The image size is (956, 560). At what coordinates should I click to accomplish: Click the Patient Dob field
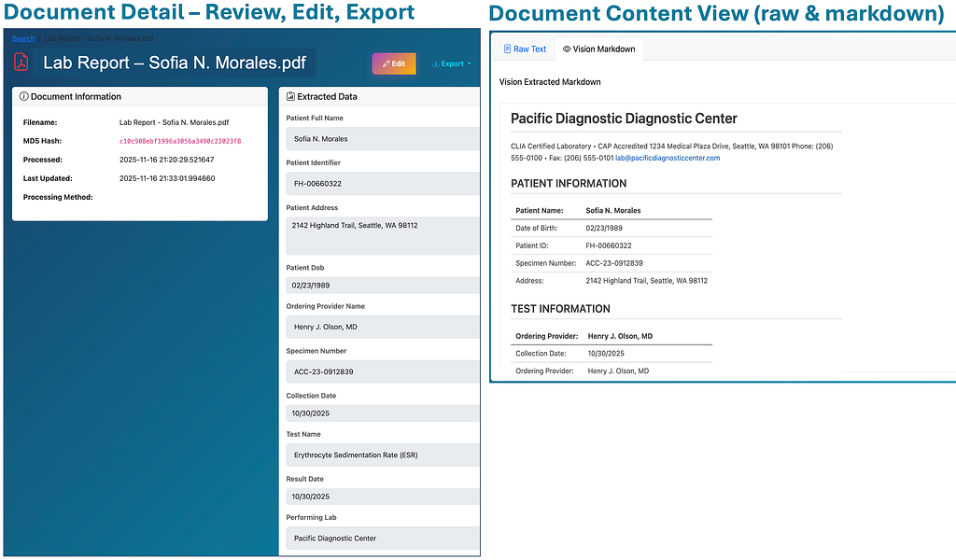click(382, 286)
